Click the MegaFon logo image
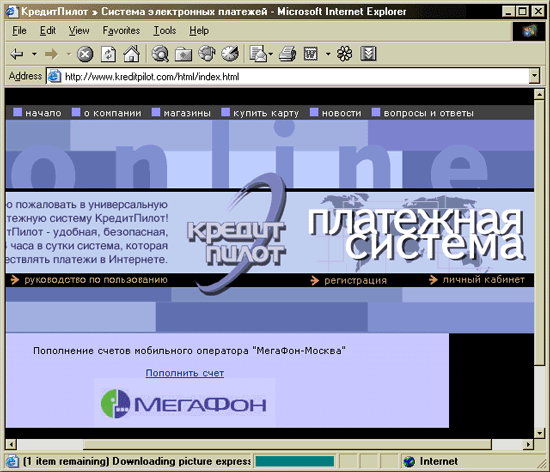 coord(184,403)
